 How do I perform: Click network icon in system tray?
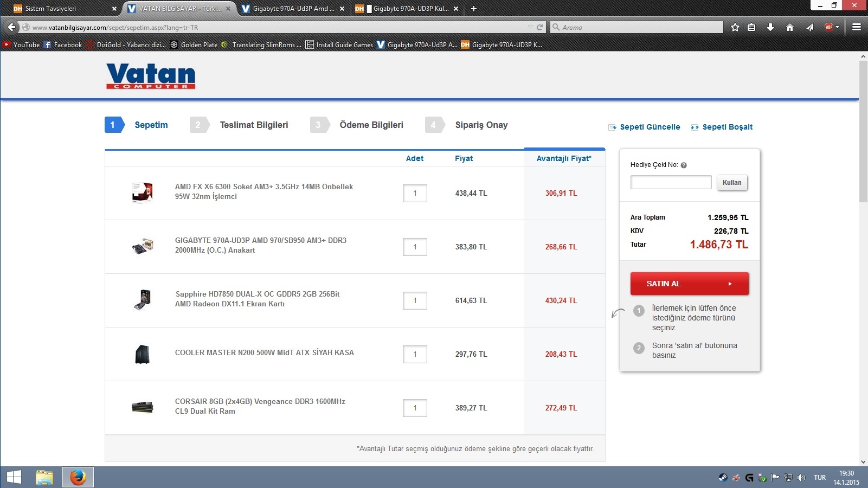[788, 478]
